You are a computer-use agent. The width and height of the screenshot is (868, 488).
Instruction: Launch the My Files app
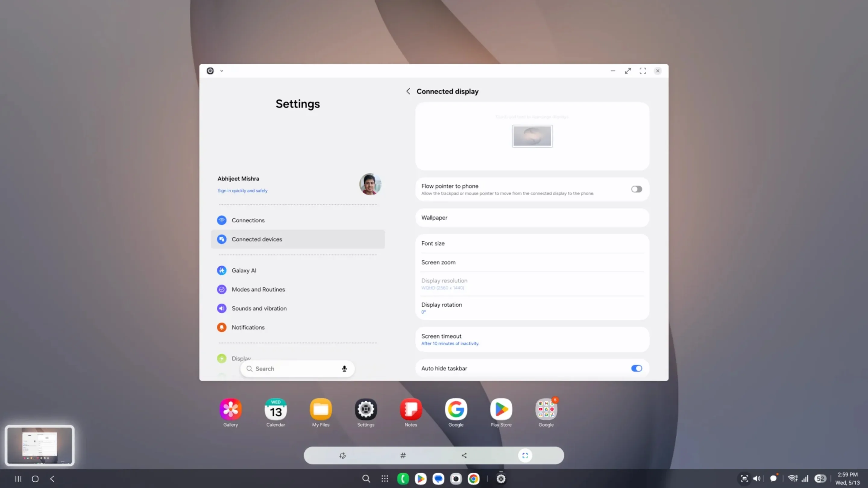321,409
